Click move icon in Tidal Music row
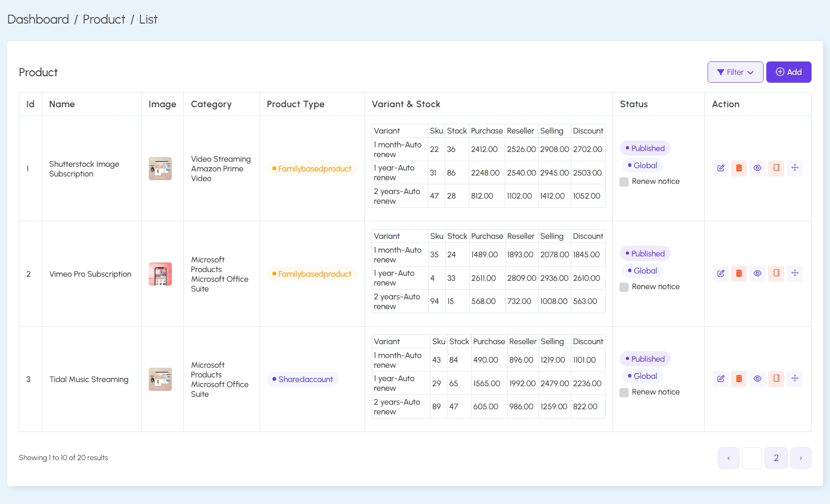Viewport: 830px width, 504px height. tap(795, 379)
